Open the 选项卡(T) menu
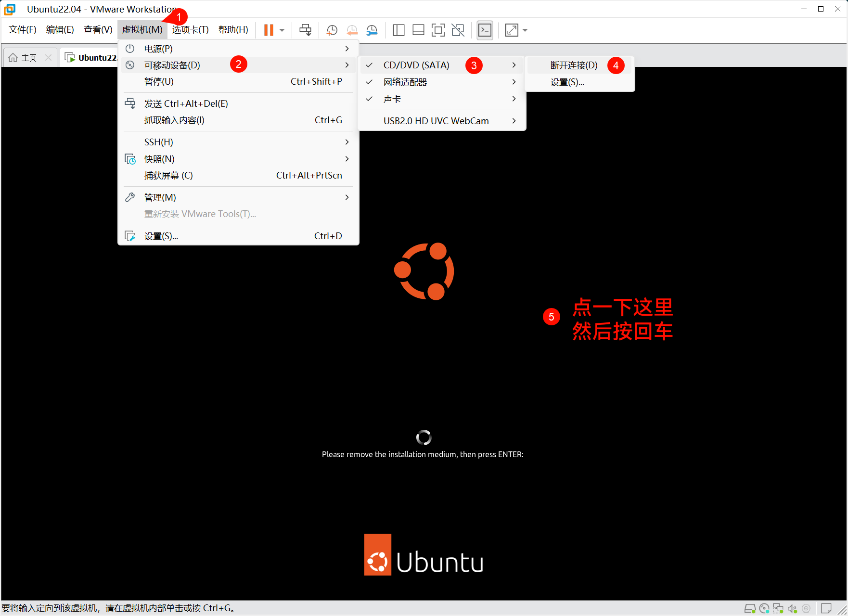The image size is (848, 616). click(191, 30)
